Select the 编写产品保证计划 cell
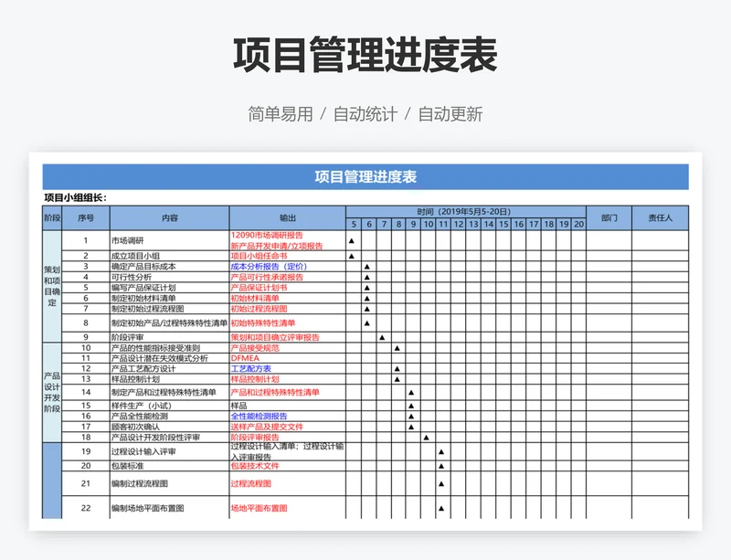Viewport: 731px width, 560px height. (170, 288)
